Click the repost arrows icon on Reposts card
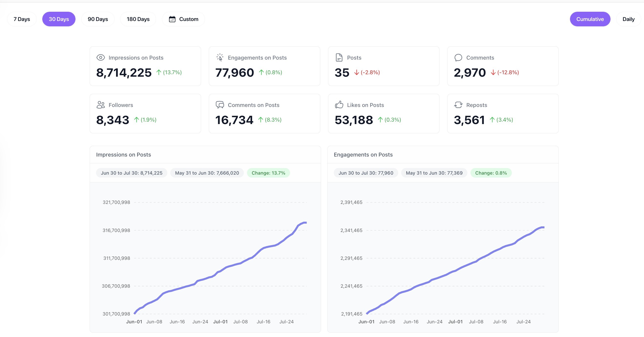 tap(458, 105)
